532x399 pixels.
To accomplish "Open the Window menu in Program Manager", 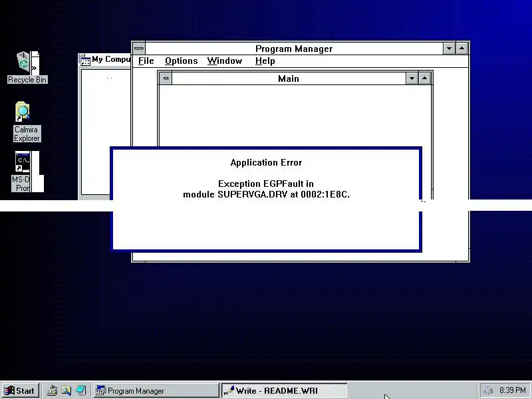I will (x=225, y=61).
